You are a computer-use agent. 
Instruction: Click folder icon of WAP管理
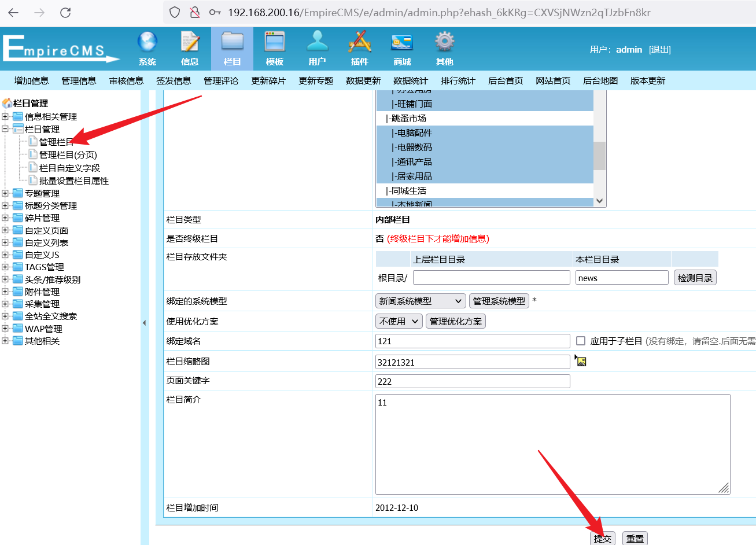tap(18, 328)
